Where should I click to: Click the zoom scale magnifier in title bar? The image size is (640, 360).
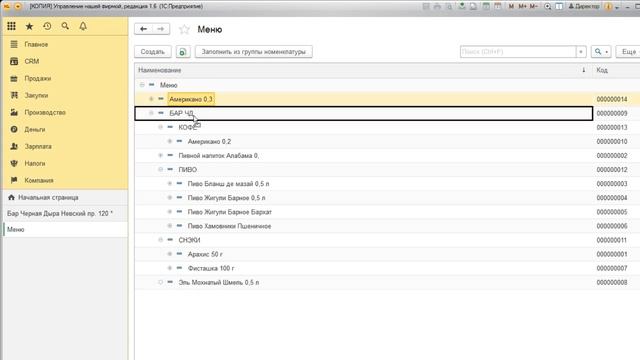pyautogui.click(x=548, y=6)
